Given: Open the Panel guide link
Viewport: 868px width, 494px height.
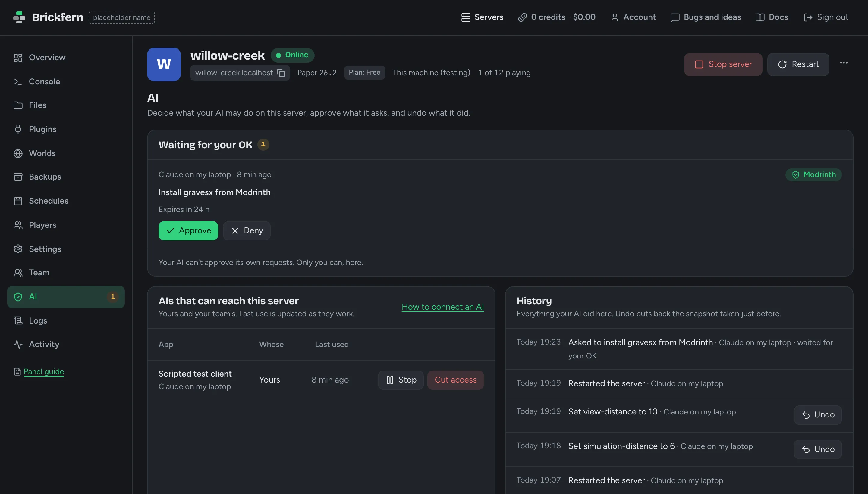Looking at the screenshot, I should (x=44, y=371).
